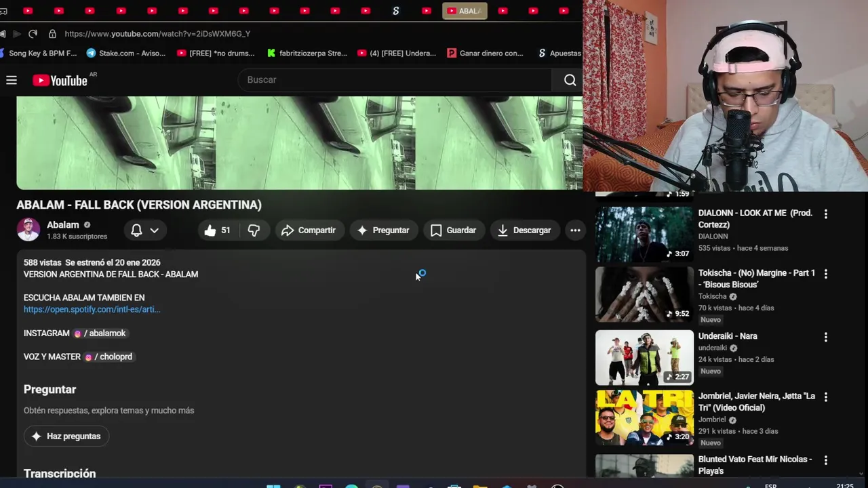Open Jombriel La Tri video thumbnail
The height and width of the screenshot is (488, 868).
tap(644, 418)
